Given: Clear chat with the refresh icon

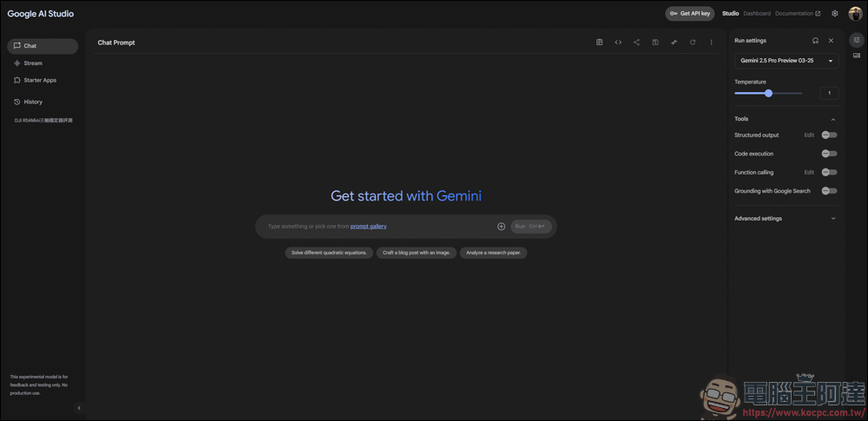Looking at the screenshot, I should (x=693, y=42).
